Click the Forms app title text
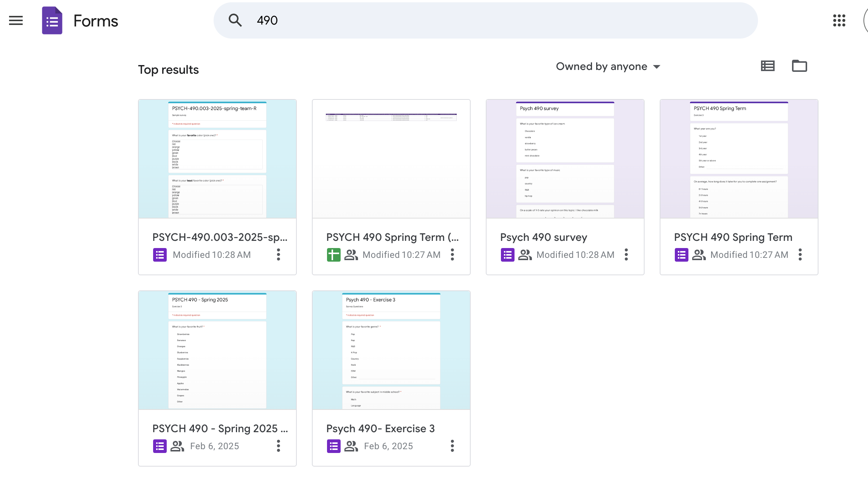The height and width of the screenshot is (487, 868). (x=96, y=21)
